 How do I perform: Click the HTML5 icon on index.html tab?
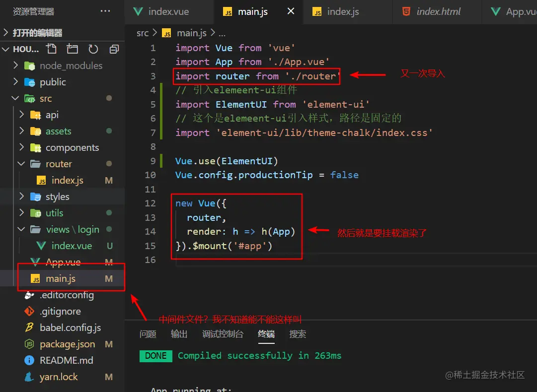406,11
